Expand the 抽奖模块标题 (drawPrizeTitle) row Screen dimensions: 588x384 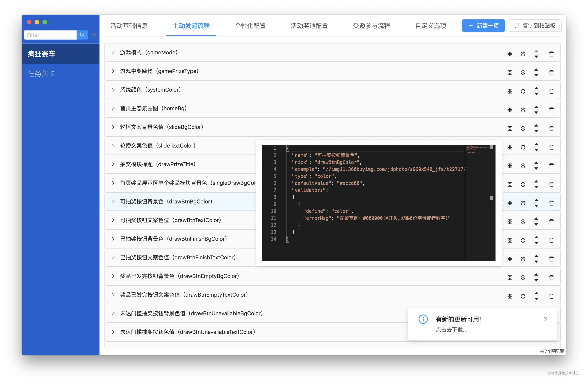[x=113, y=164]
